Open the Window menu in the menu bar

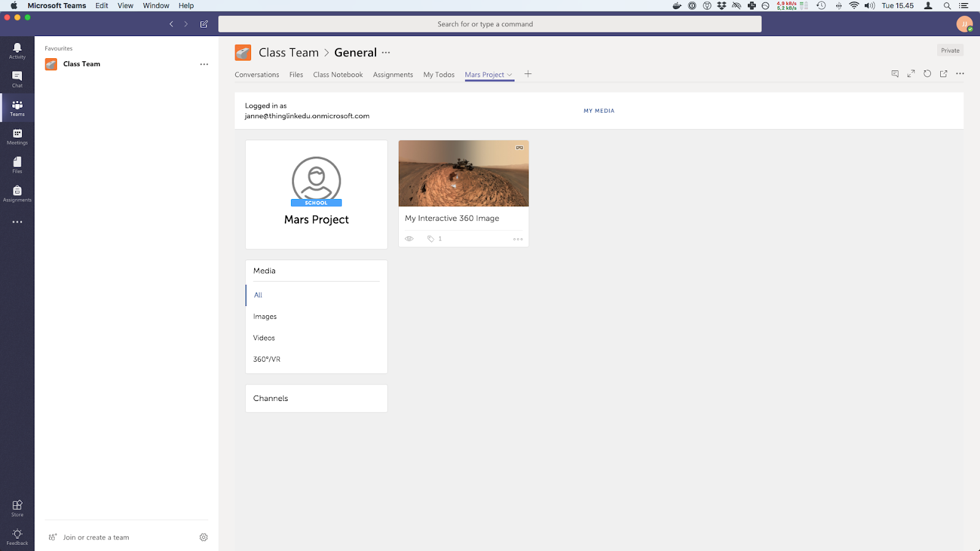click(156, 6)
